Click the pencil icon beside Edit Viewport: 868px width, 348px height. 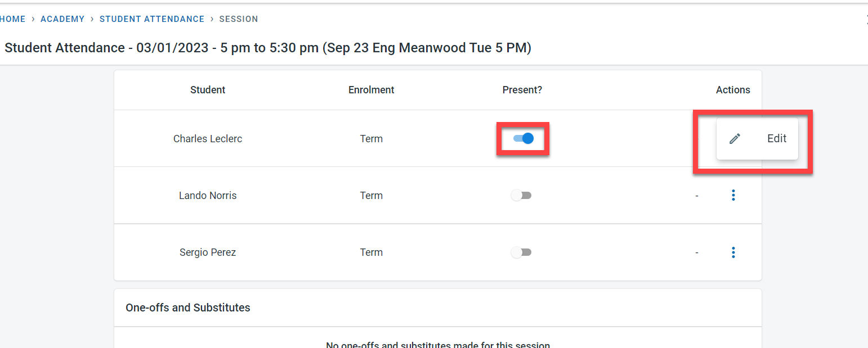tap(735, 139)
